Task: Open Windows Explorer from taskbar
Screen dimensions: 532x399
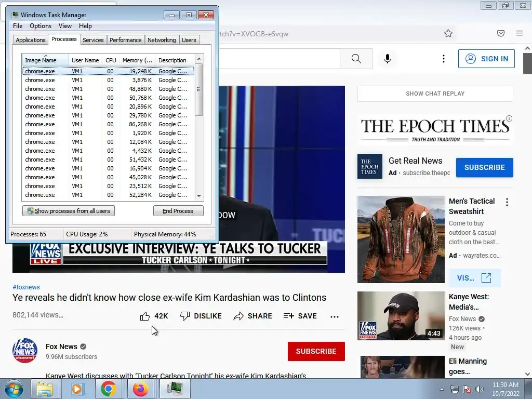Action: 45,389
